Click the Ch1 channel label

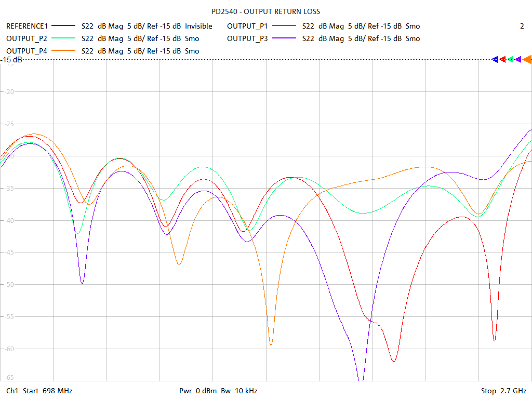(12, 391)
